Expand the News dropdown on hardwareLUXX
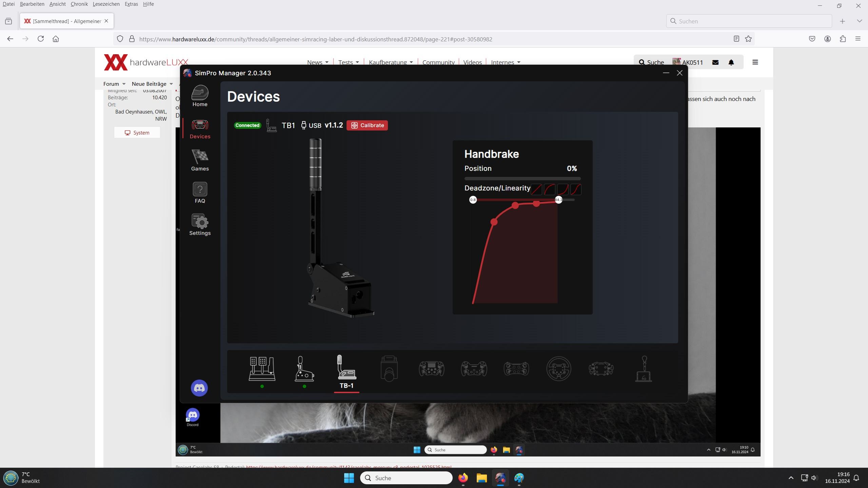This screenshot has width=868, height=488. click(318, 62)
